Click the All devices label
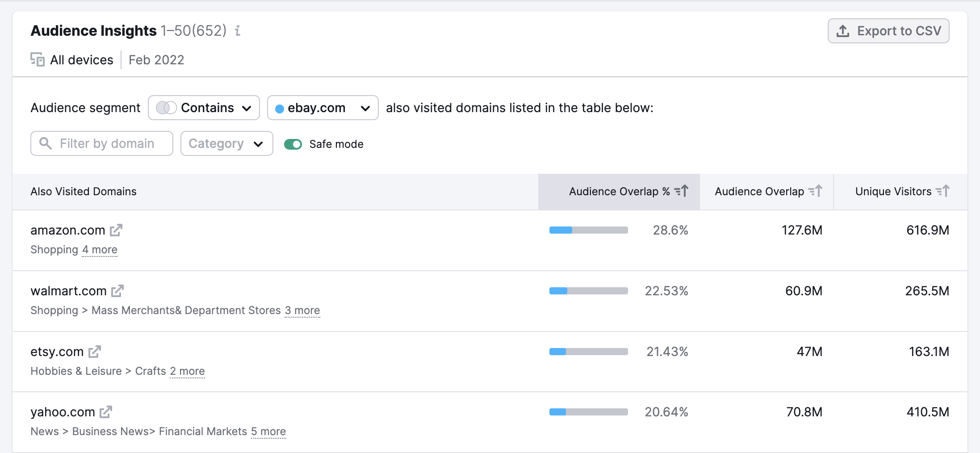The width and height of the screenshot is (980, 453). point(82,60)
